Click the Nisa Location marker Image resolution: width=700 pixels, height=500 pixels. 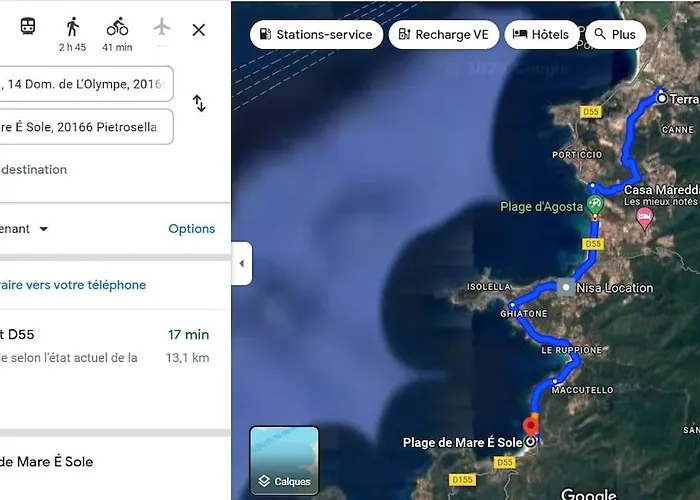tap(566, 288)
